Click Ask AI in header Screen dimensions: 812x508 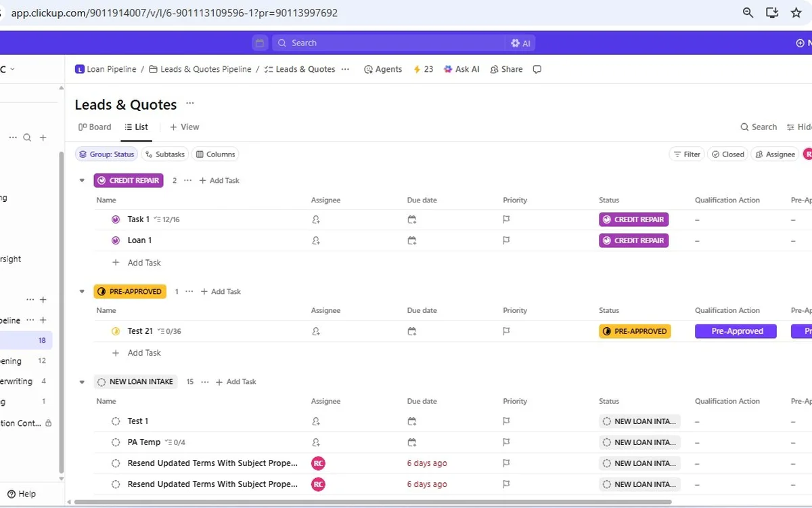click(461, 69)
